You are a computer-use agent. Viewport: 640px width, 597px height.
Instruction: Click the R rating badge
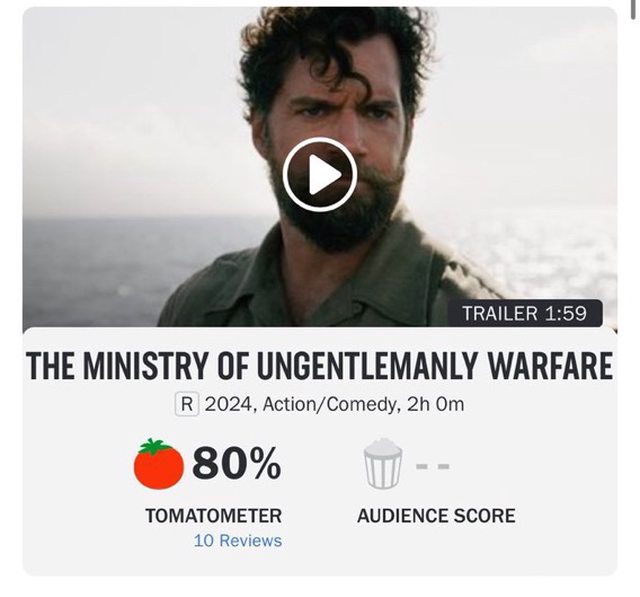[x=187, y=404]
